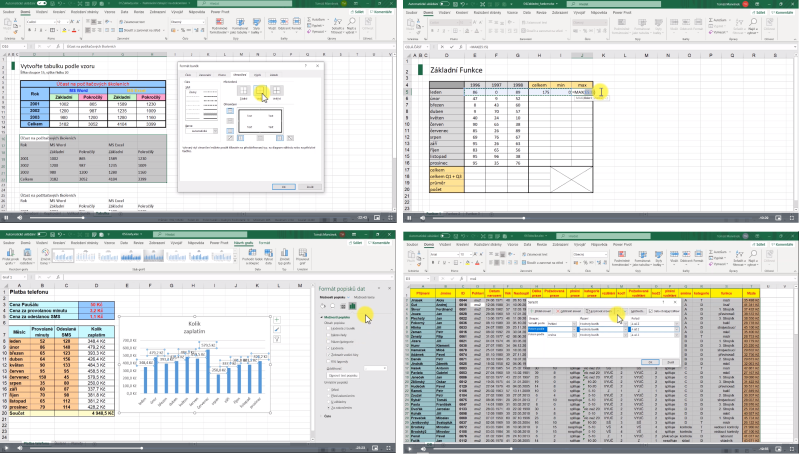Click the Chart Filters funnel button beside the chart
The image size is (799, 454).
pyautogui.click(x=277, y=339)
